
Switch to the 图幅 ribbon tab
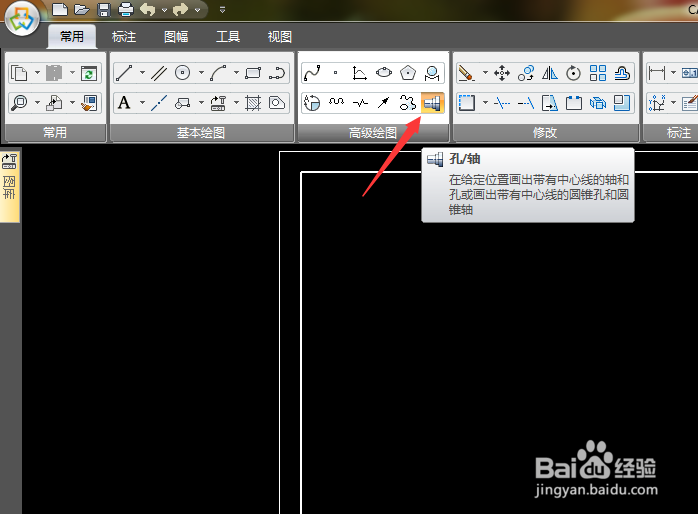click(x=176, y=36)
